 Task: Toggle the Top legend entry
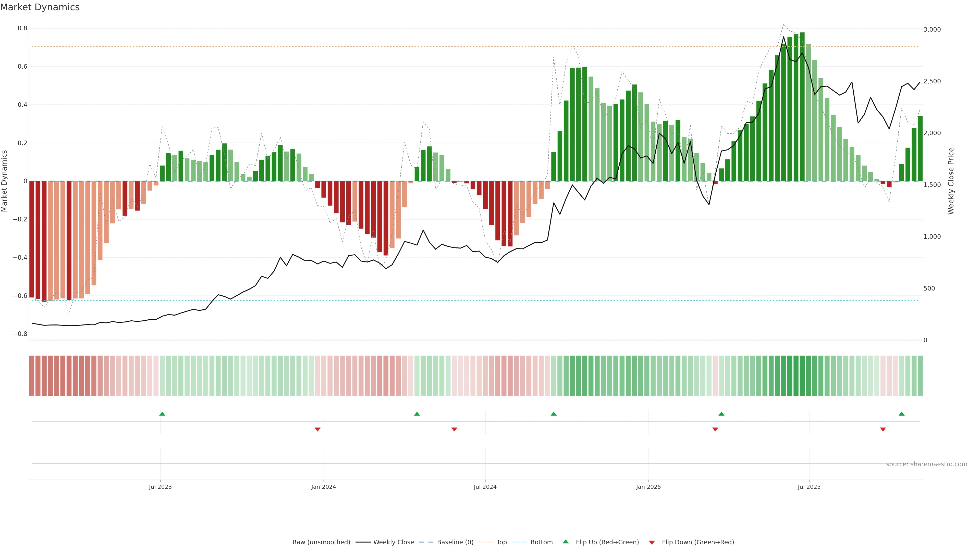[x=501, y=542]
